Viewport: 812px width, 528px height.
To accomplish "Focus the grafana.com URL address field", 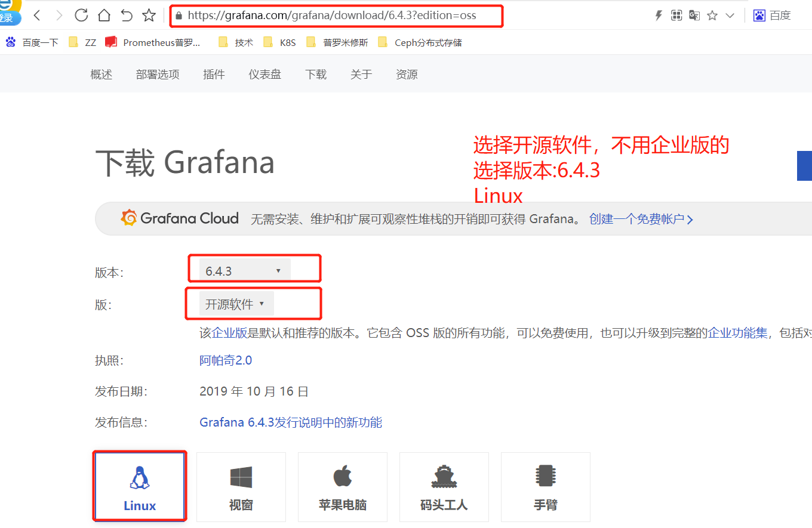I will [x=332, y=16].
